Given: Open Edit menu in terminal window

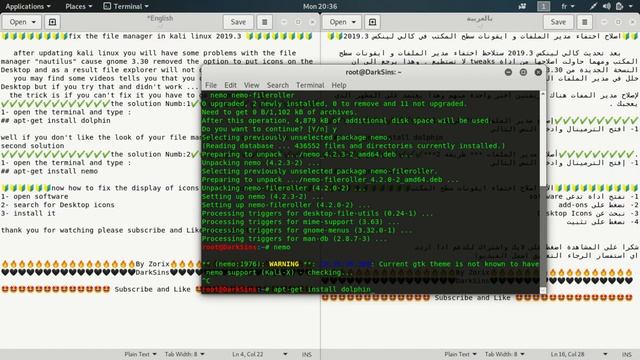Looking at the screenshot, I should [x=230, y=85].
